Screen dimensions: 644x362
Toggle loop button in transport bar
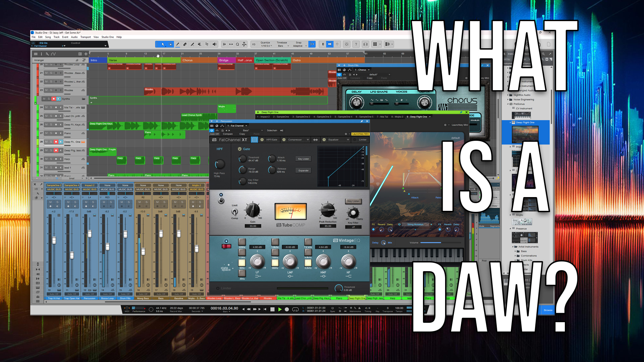tap(295, 309)
